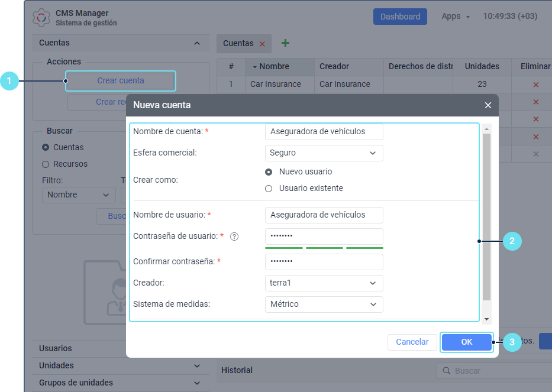The height and width of the screenshot is (392, 552).
Task: Open the Apps menu
Action: (455, 17)
